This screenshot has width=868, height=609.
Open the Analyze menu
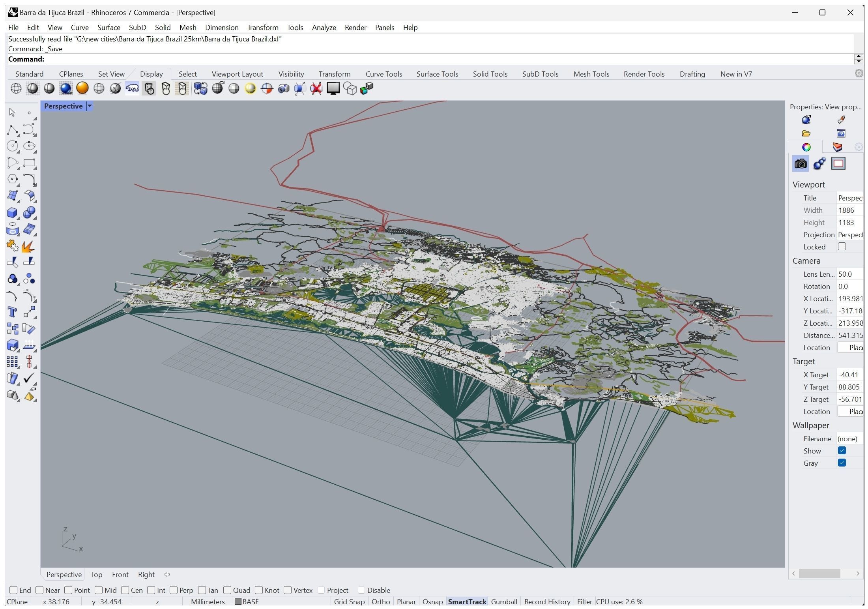(324, 27)
